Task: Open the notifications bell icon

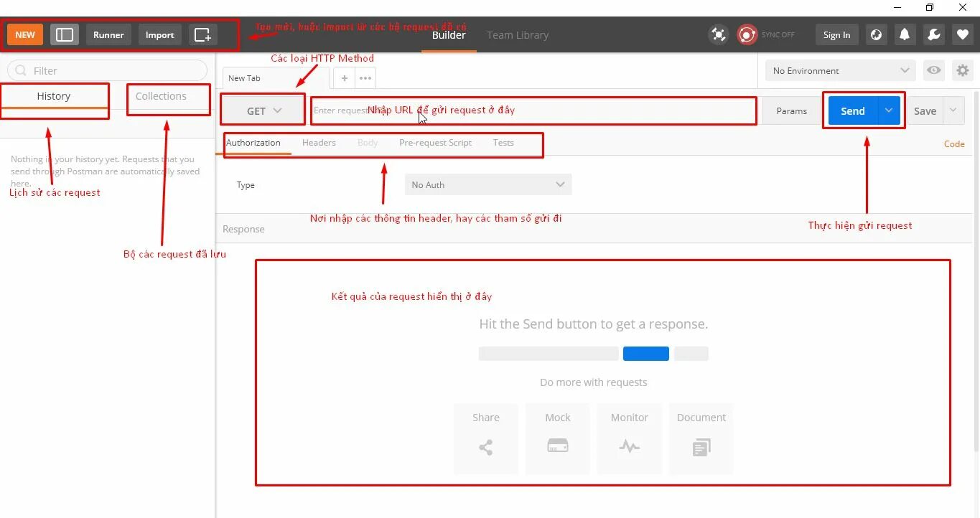Action: point(905,34)
